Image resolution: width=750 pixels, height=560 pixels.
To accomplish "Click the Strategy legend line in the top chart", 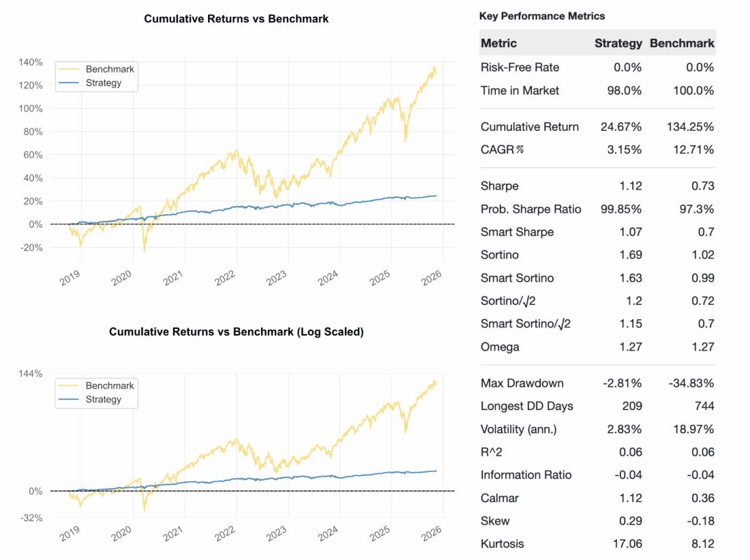I will coord(70,83).
